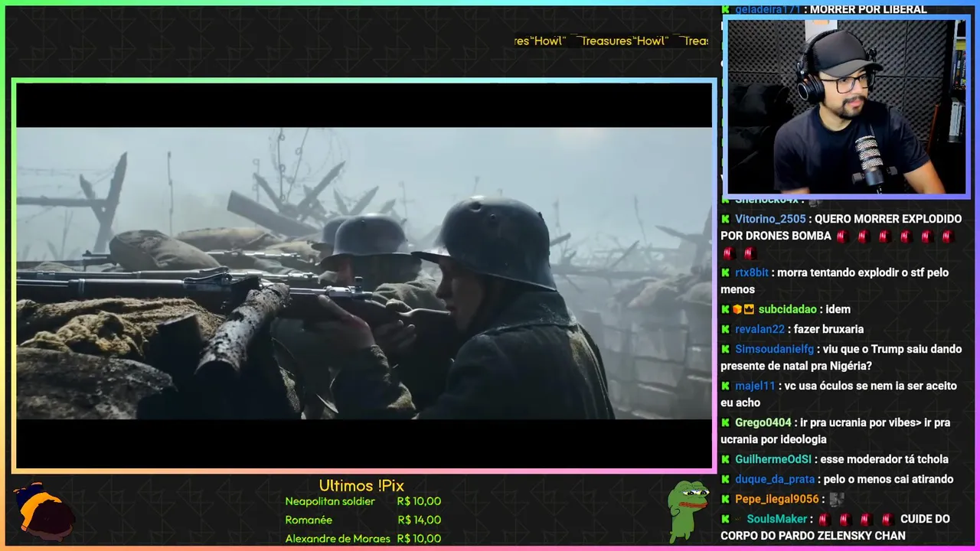The height and width of the screenshot is (551, 980).
Task: Select the majel11 username
Action: coord(755,386)
